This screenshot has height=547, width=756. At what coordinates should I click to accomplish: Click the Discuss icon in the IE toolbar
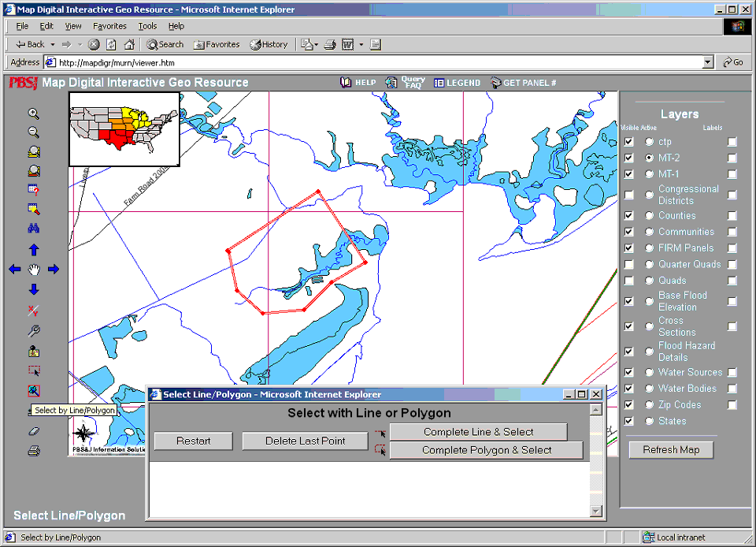pos(376,44)
